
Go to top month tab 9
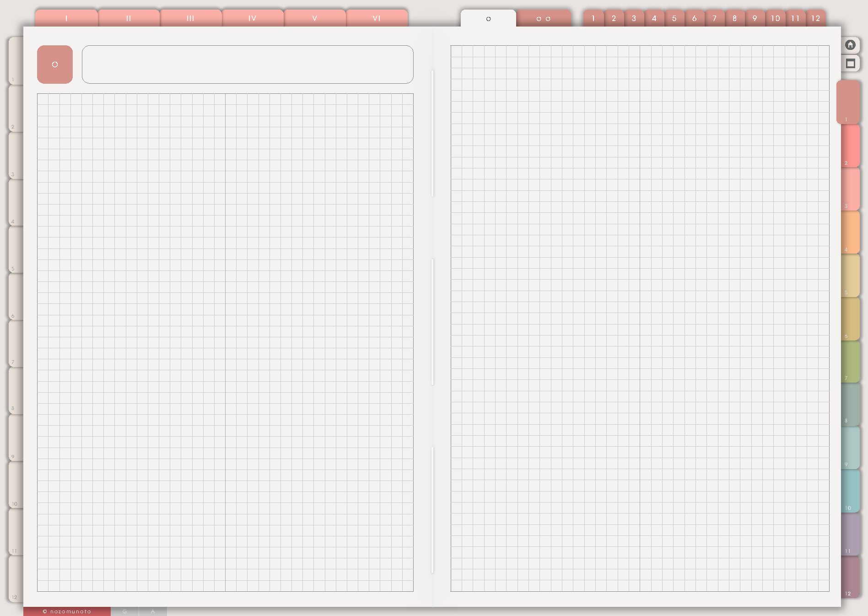755,18
